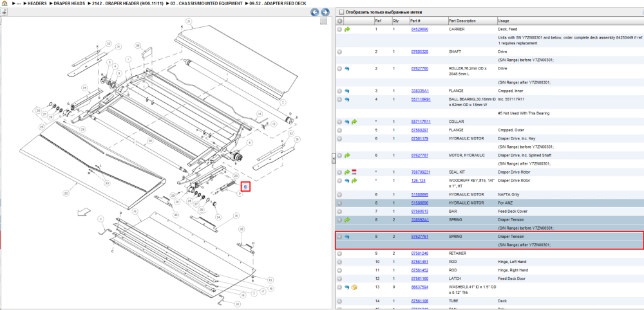Click green arrow on COLLAR row
644x310 pixels.
354,122
